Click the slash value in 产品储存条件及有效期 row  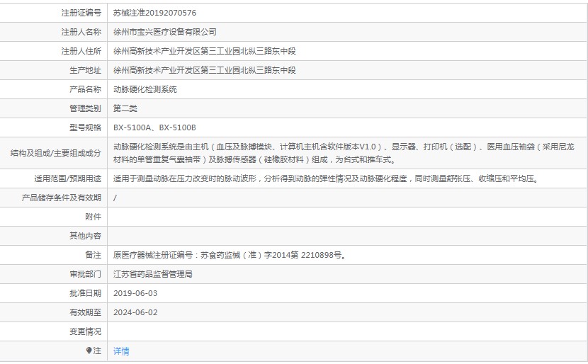point(115,198)
